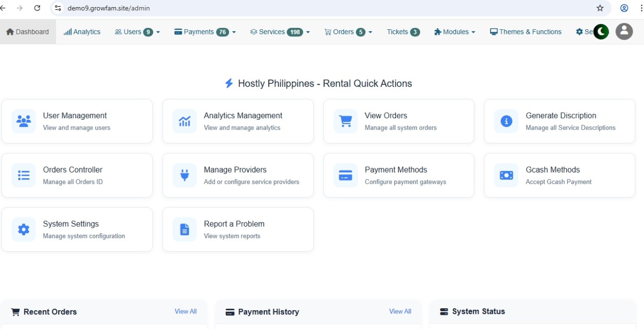
Task: Click the browser reload icon
Action: [37, 8]
